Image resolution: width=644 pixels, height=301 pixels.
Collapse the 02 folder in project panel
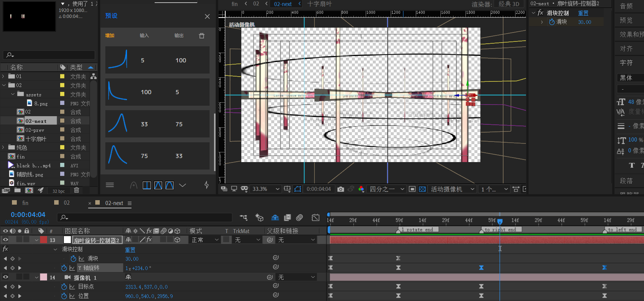click(x=3, y=85)
